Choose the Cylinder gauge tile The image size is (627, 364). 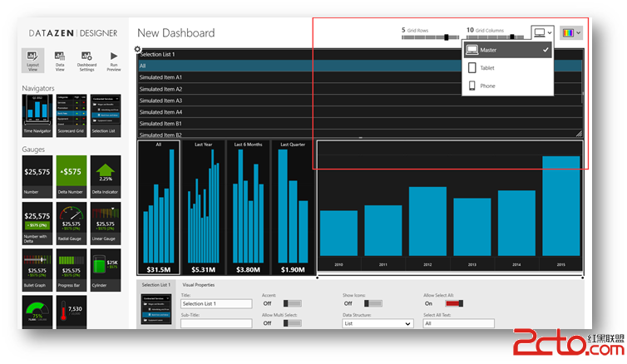tap(106, 270)
